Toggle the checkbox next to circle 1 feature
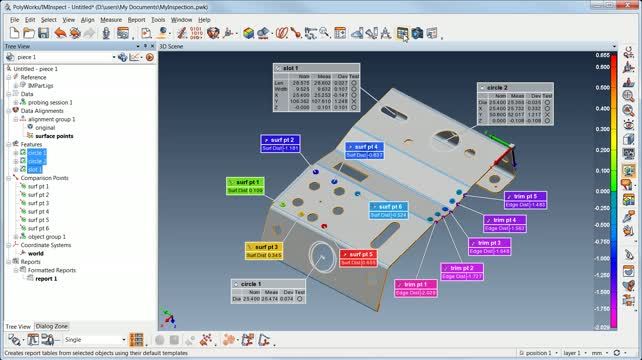Viewport: 642px width, 360px height. [23, 153]
